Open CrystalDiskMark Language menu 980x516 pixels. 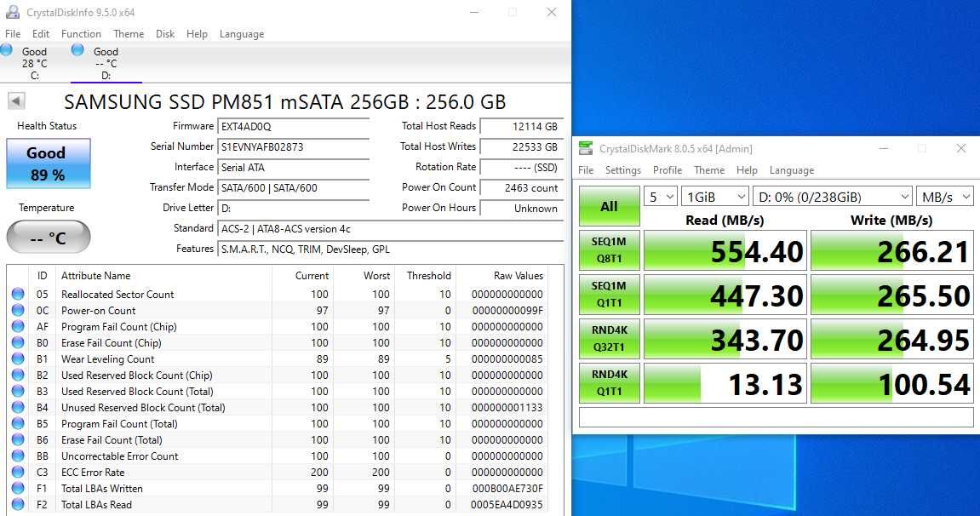(x=791, y=170)
